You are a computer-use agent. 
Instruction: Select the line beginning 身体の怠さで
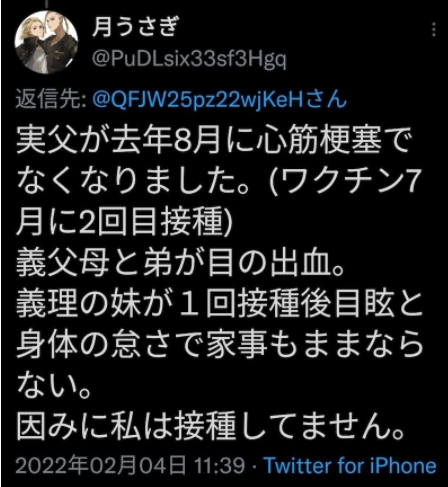tap(219, 344)
